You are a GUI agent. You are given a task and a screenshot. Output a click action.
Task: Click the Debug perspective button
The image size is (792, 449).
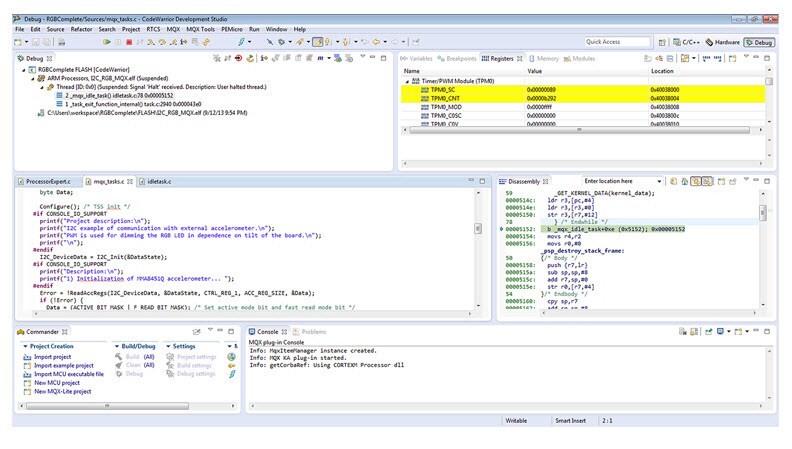tap(759, 42)
